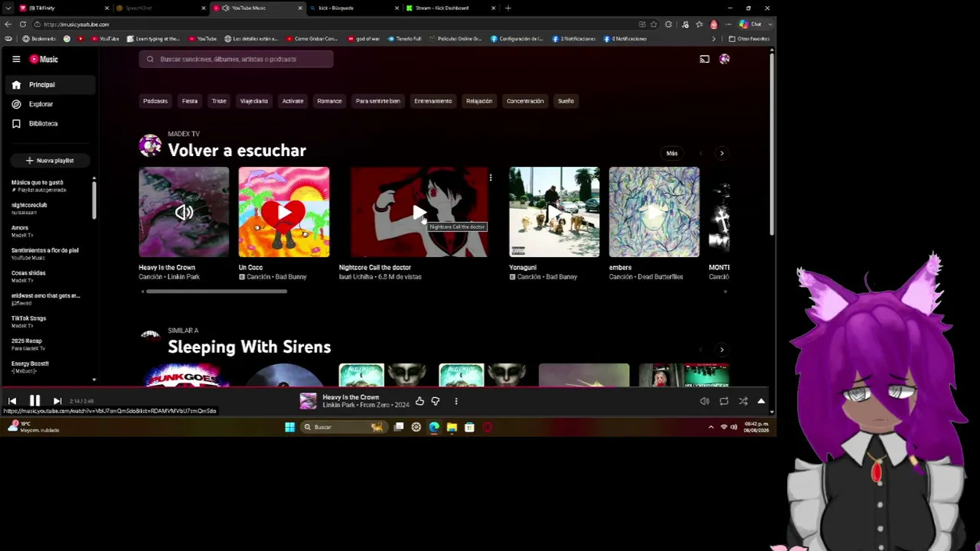The image size is (980, 551).
Task: Skip to the previous track
Action: point(12,401)
